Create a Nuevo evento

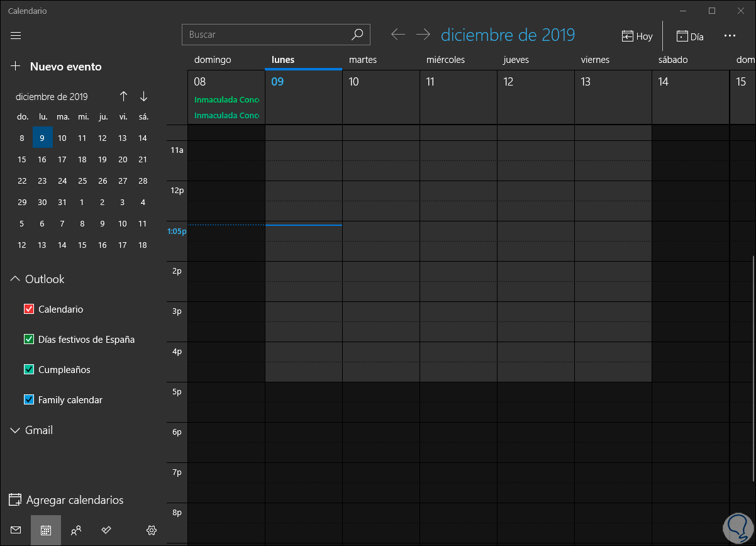(x=57, y=66)
